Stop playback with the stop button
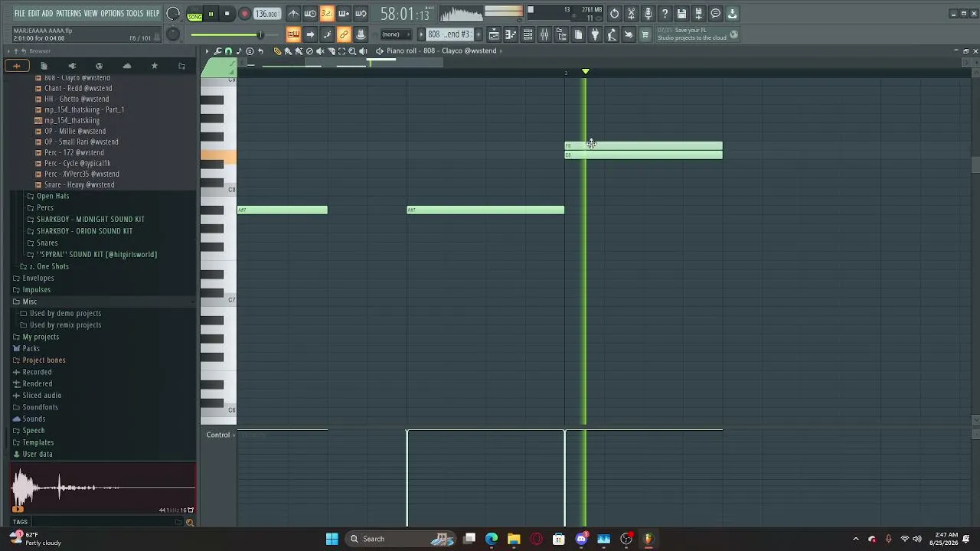Viewport: 980px width, 551px height. pos(227,14)
